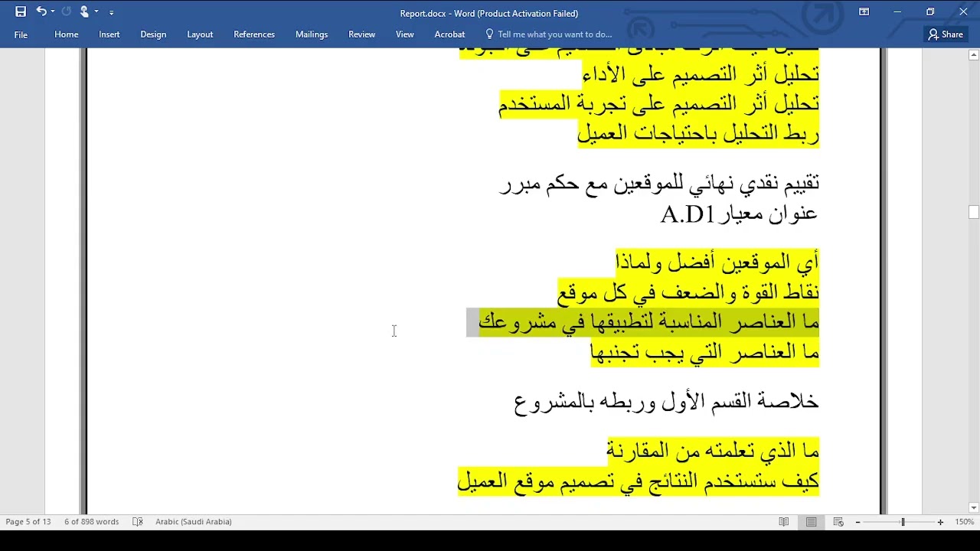Click the heading خلاصة القسم الأول وربطه بالمشروع
Screen dimensions: 980x551
pyautogui.click(x=666, y=402)
